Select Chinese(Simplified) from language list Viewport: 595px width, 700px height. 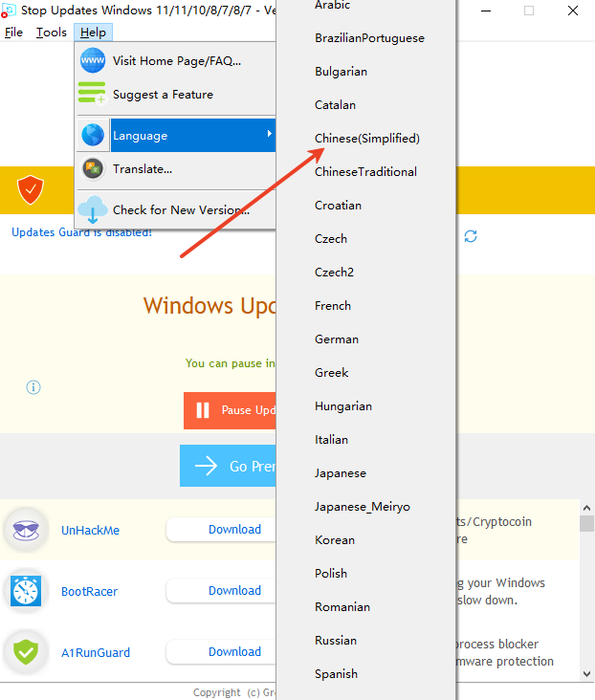367,139
